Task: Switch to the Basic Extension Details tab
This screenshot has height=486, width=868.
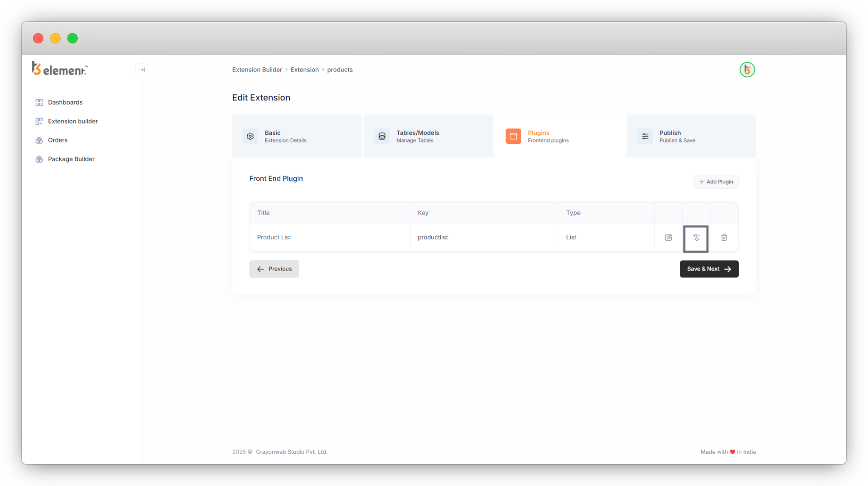Action: tap(296, 136)
